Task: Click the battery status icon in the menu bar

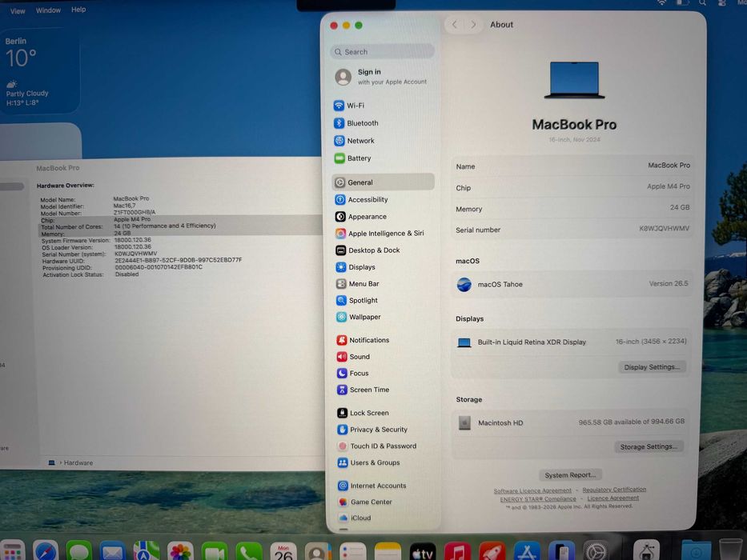Action: (682, 3)
